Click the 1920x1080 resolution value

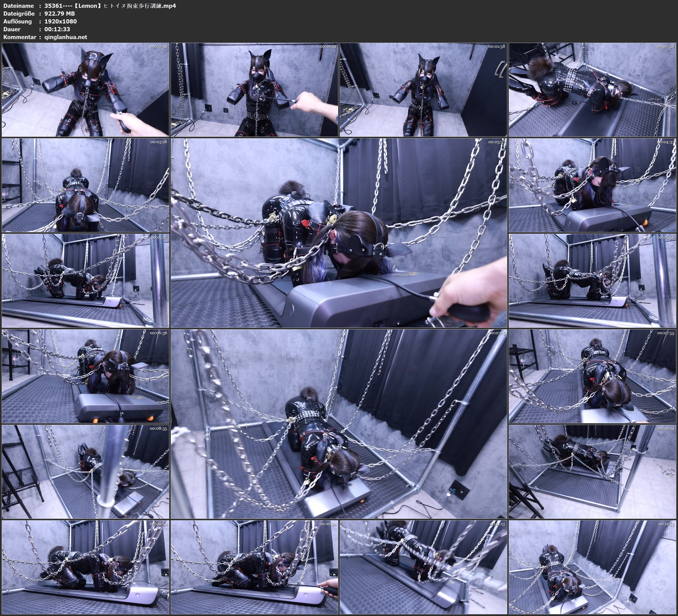pos(61,21)
